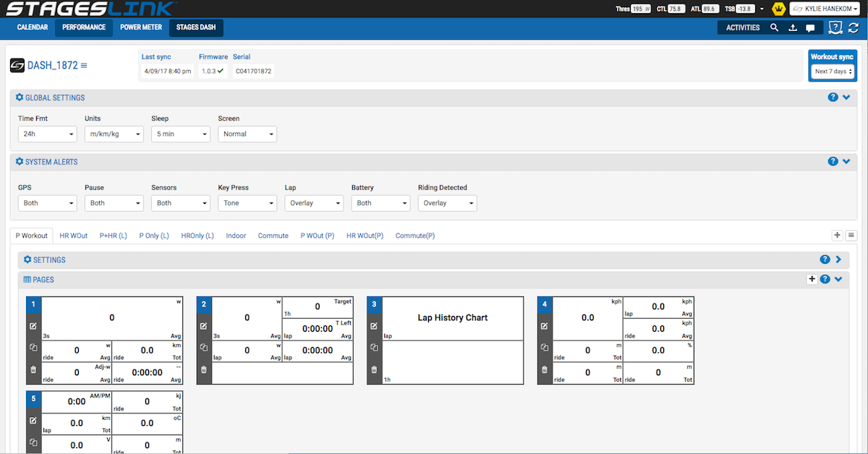This screenshot has height=454, width=868.
Task: Click the gold crown premium badge
Action: (778, 9)
